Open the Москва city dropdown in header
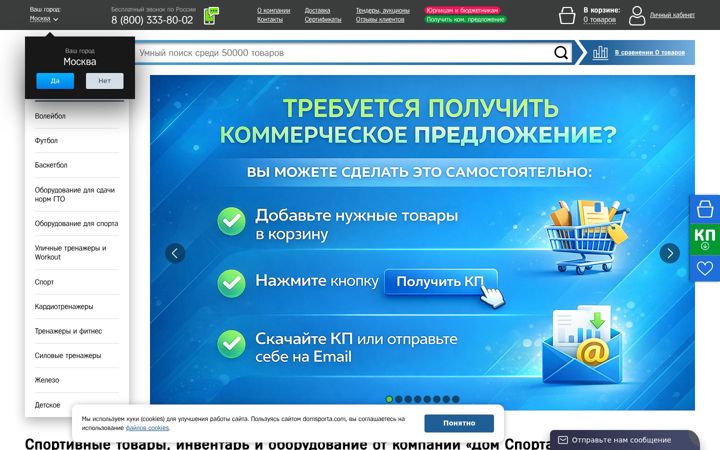 pyautogui.click(x=44, y=19)
